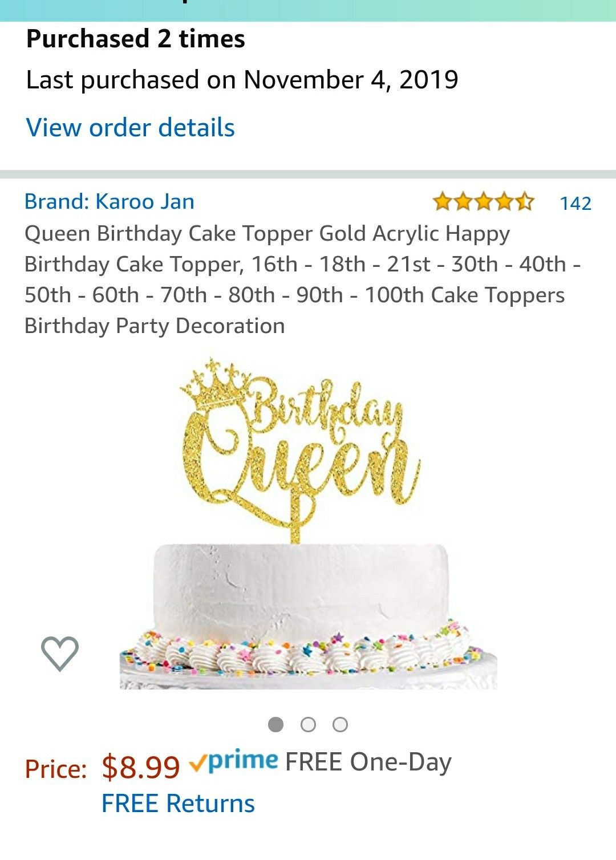Click the 4.5-star rating icon
This screenshot has height=860, width=616.
click(x=483, y=202)
